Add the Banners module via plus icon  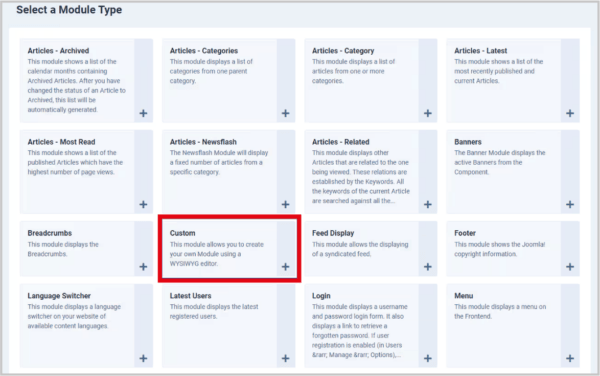click(570, 204)
